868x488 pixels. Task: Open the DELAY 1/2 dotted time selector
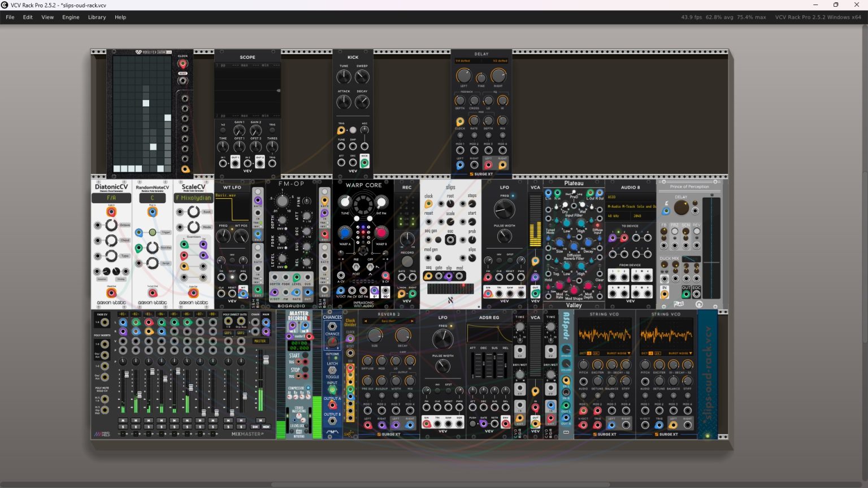(500, 60)
